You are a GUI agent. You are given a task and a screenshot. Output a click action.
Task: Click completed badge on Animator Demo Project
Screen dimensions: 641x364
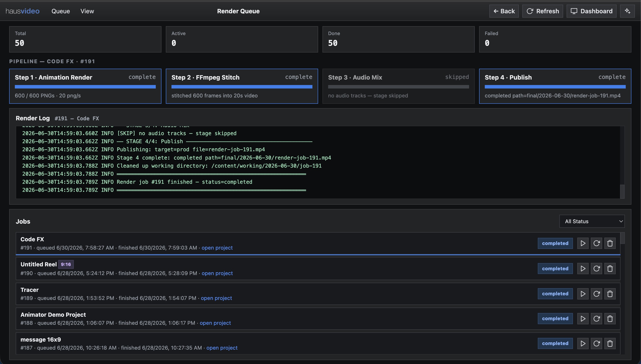pos(555,318)
